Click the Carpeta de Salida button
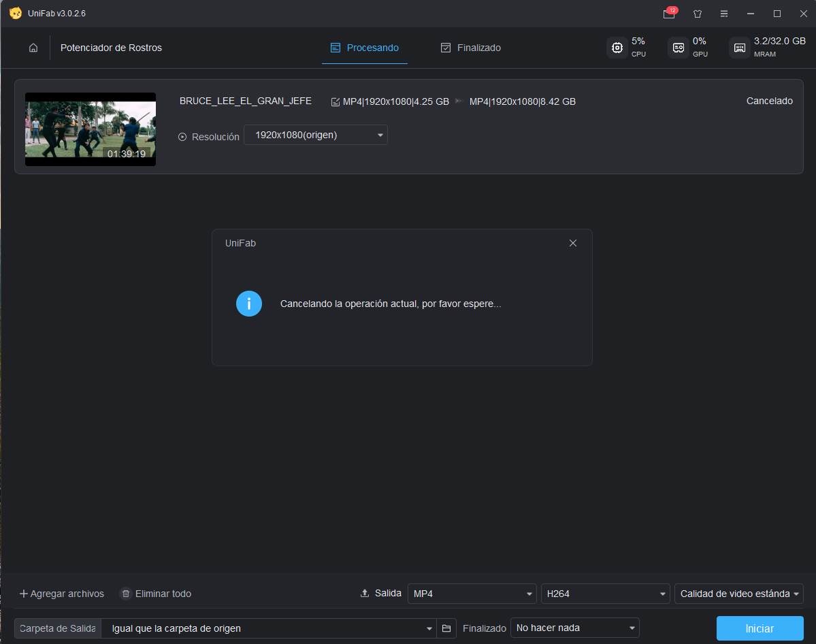Screen dimensions: 816x644 pos(58,628)
